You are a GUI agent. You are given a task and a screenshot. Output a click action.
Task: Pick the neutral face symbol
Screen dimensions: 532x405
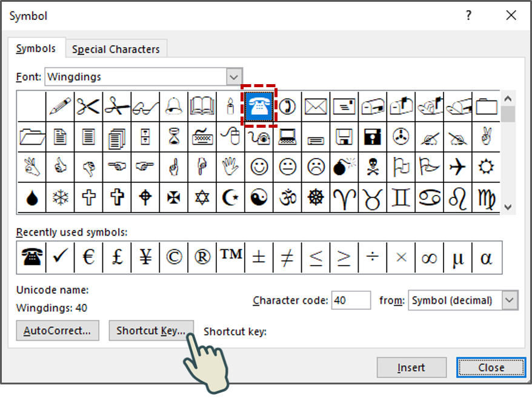(287, 167)
